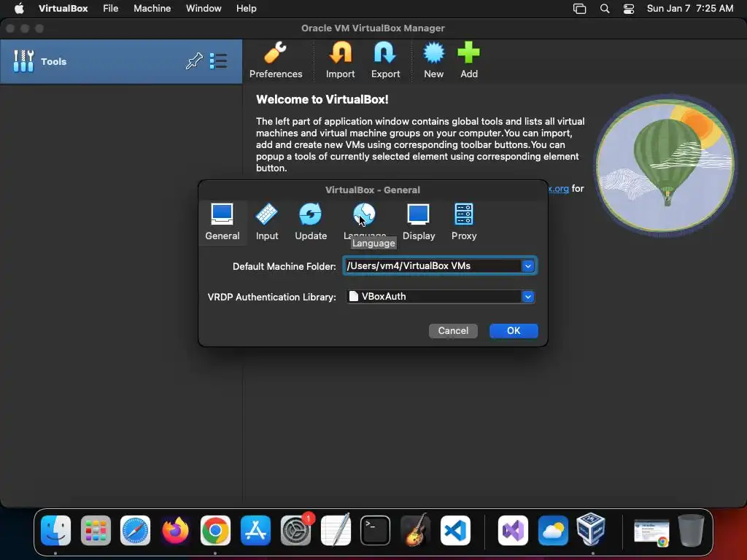The height and width of the screenshot is (560, 747).
Task: Click the VirtualBox cube icon in Dock
Action: pyautogui.click(x=591, y=529)
